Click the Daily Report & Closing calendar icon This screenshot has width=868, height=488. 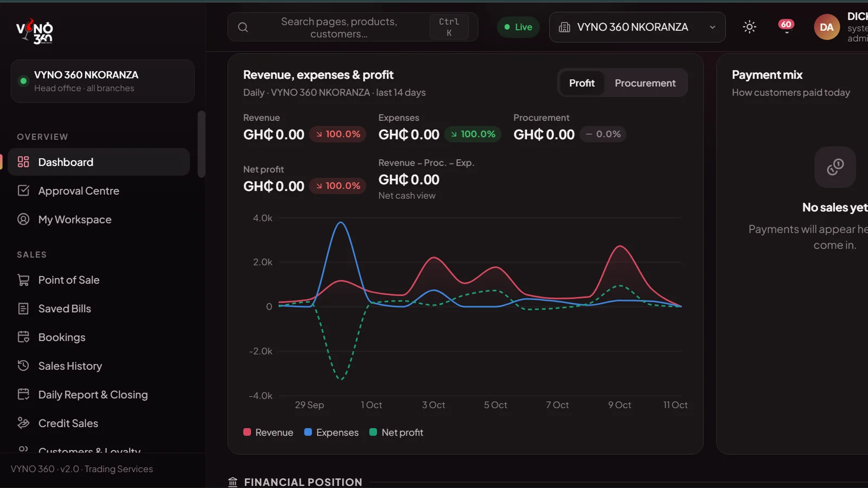23,394
